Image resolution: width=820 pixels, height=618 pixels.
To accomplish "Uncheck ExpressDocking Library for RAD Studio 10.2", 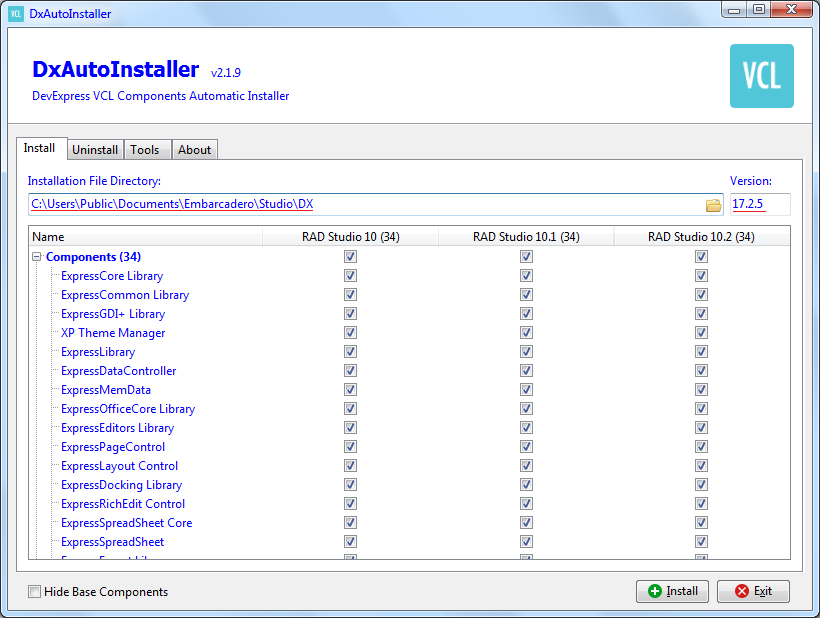I will coord(701,485).
